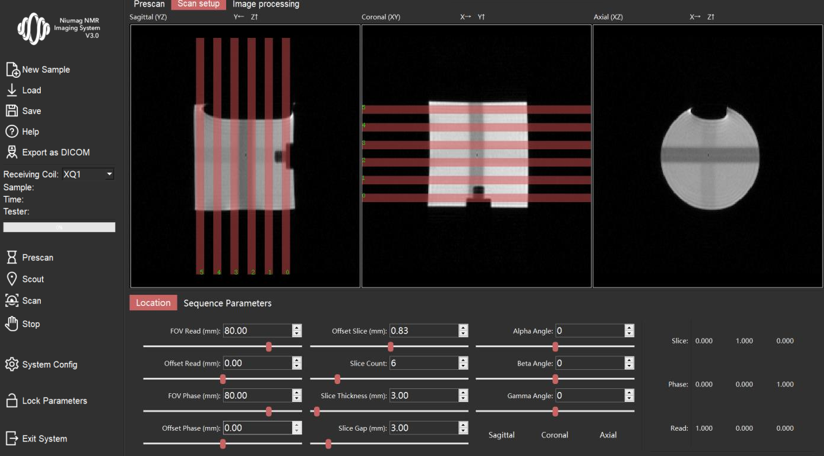
Task: Select the Coronal orientation button
Action: click(555, 435)
